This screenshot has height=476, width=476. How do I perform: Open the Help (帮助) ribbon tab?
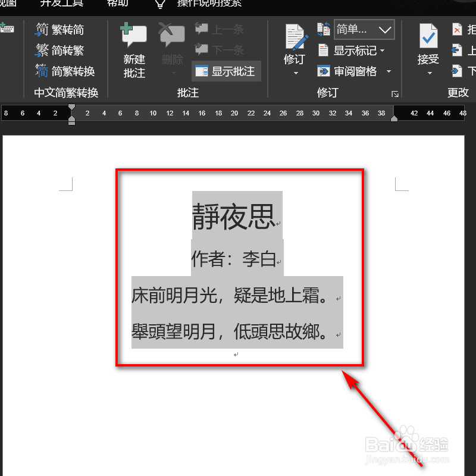pos(117,4)
